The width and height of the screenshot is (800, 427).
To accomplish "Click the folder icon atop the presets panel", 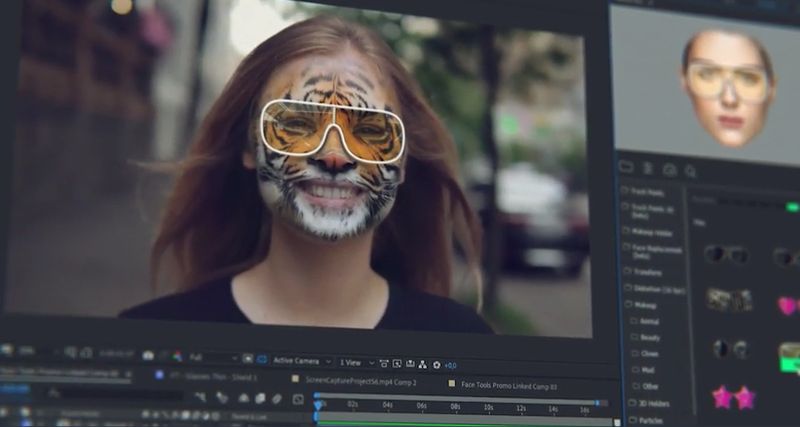I will (626, 167).
